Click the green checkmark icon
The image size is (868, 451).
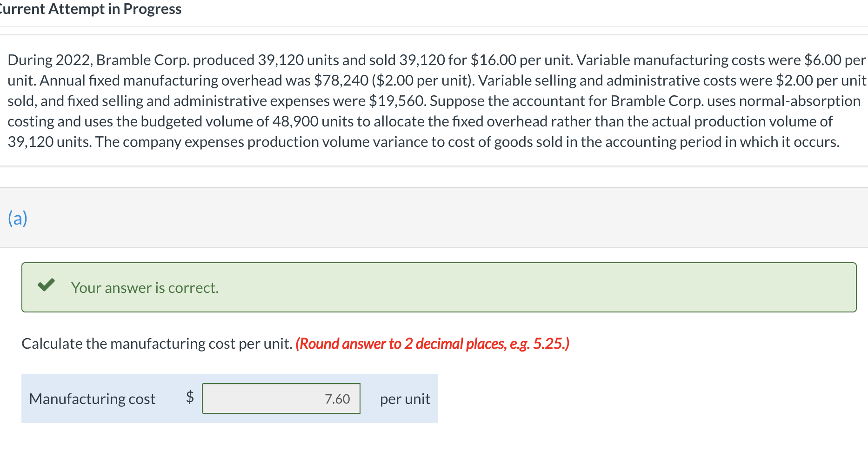click(x=47, y=285)
